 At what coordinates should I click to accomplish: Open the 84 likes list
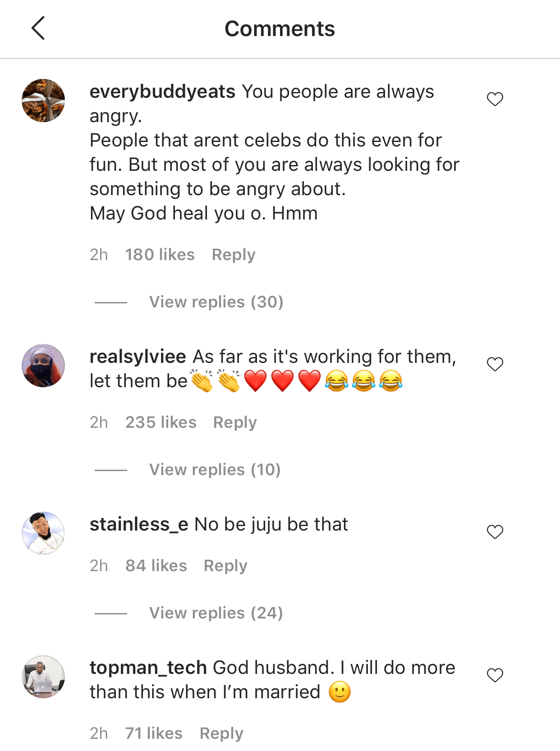(x=156, y=566)
